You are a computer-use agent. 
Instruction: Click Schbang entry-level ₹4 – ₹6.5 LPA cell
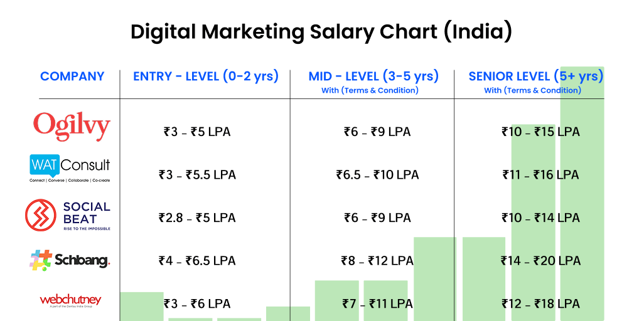click(x=197, y=260)
